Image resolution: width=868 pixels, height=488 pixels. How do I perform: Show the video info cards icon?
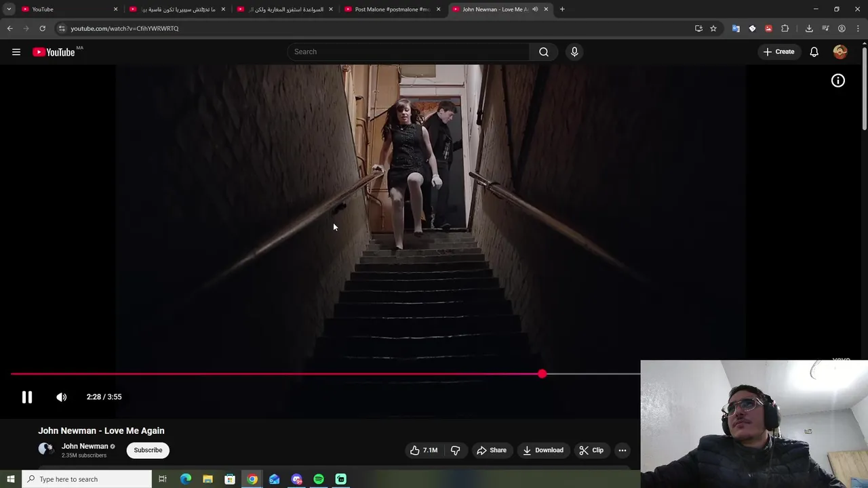point(838,81)
